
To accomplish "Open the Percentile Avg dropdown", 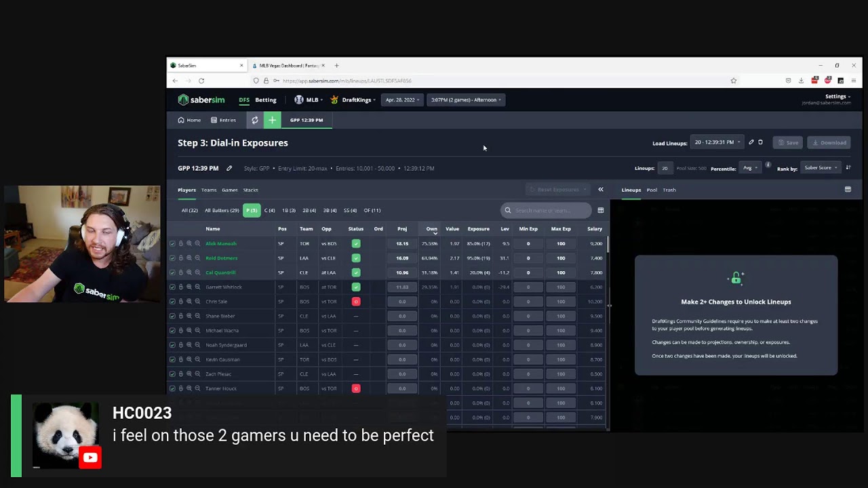I will (749, 168).
